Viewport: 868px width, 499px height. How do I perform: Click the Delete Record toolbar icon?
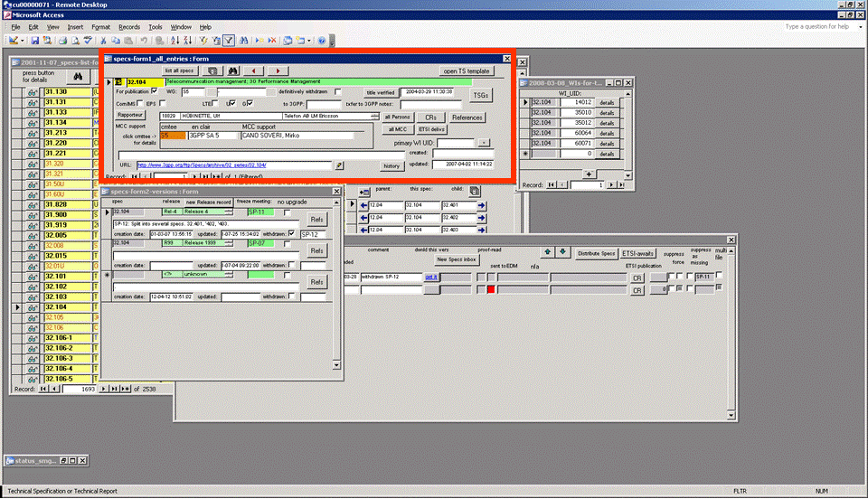pyautogui.click(x=272, y=41)
